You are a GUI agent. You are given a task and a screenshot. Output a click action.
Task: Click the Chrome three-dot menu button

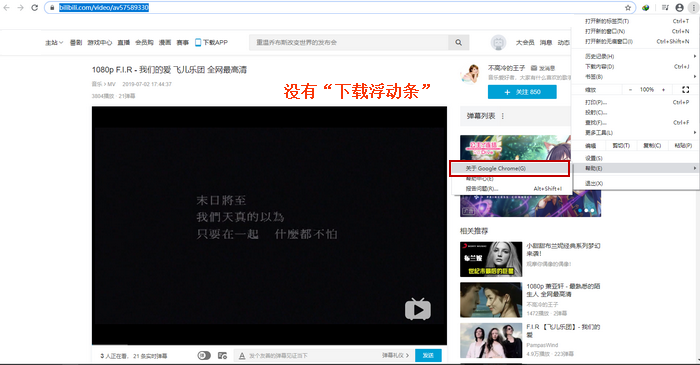click(x=693, y=8)
